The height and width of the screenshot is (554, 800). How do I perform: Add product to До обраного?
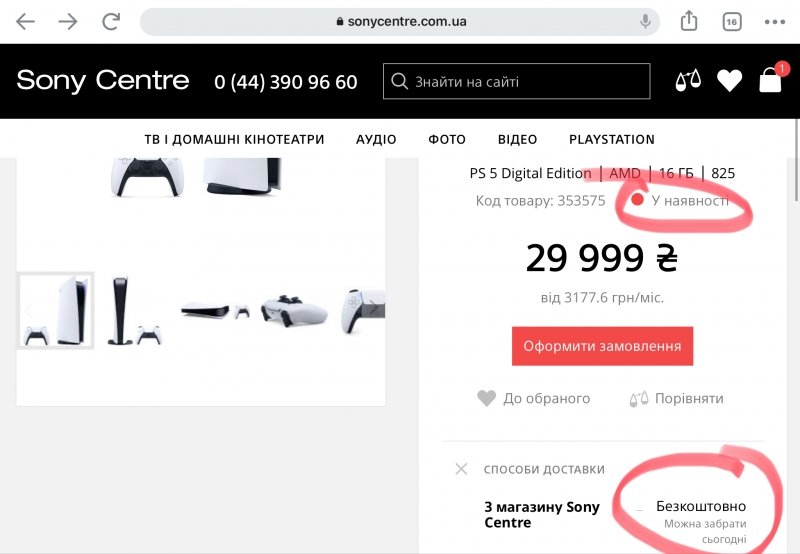[x=534, y=398]
